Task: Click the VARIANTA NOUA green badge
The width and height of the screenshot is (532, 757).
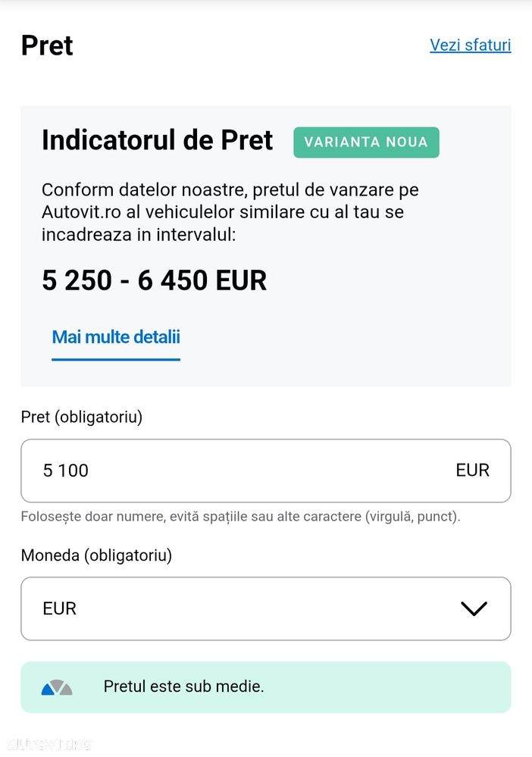Action: (366, 142)
